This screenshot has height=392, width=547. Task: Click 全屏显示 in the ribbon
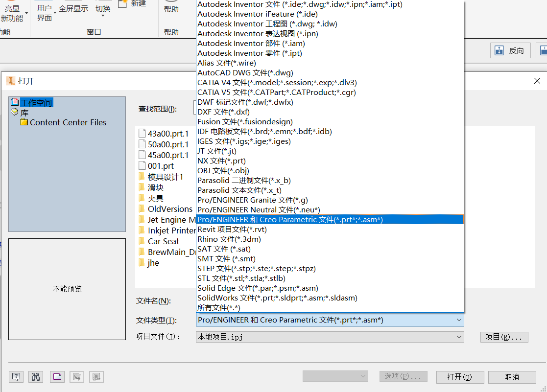pyautogui.click(x=73, y=8)
